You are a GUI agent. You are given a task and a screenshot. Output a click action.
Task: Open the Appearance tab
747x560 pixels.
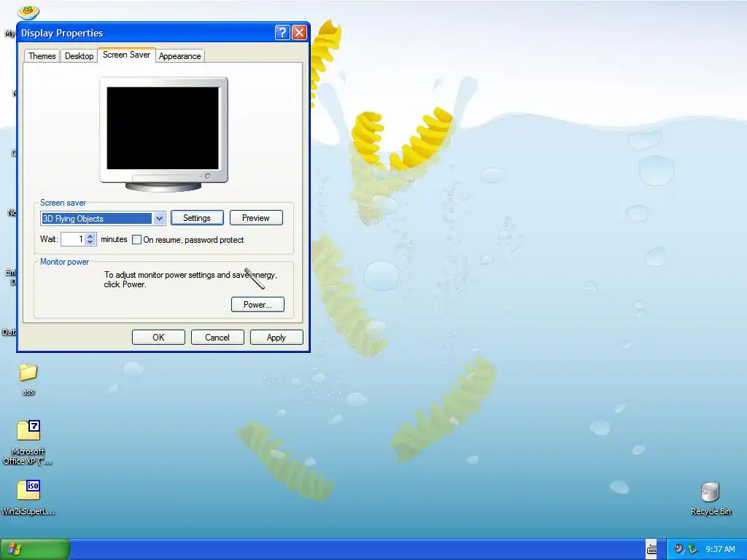[x=179, y=55]
